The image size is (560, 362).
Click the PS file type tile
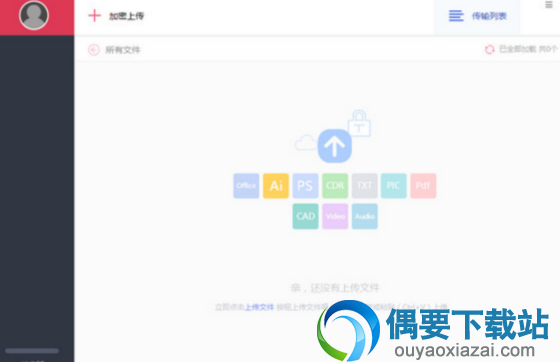point(305,186)
